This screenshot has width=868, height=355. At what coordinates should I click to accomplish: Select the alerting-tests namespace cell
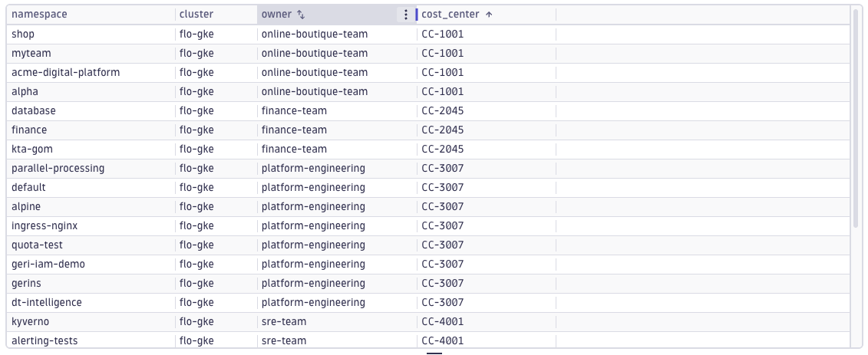(x=91, y=340)
